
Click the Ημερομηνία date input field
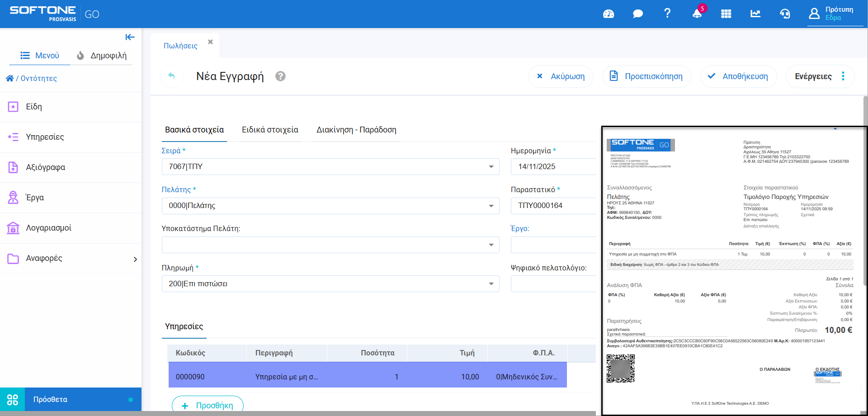[x=552, y=167]
